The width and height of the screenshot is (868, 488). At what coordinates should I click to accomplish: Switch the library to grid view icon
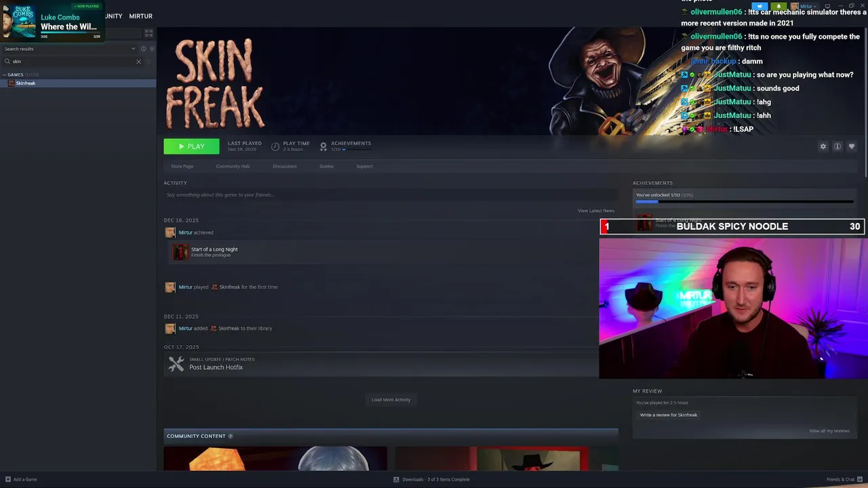[x=149, y=33]
